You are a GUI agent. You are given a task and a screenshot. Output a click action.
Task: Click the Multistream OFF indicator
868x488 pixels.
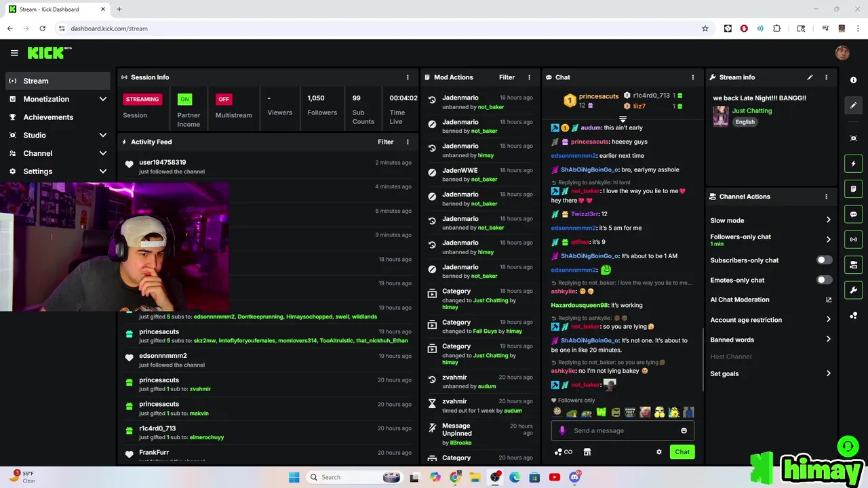224,99
